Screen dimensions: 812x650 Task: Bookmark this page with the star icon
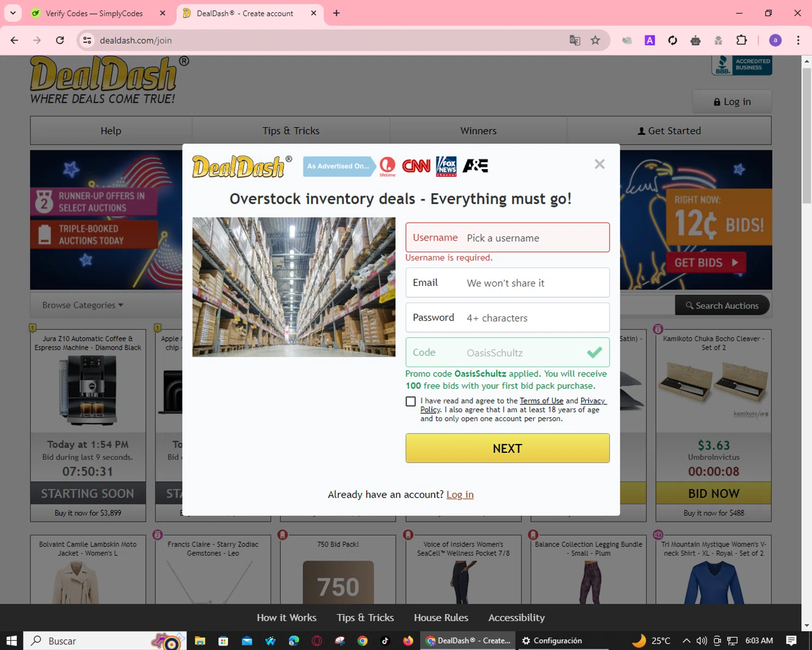coord(595,40)
